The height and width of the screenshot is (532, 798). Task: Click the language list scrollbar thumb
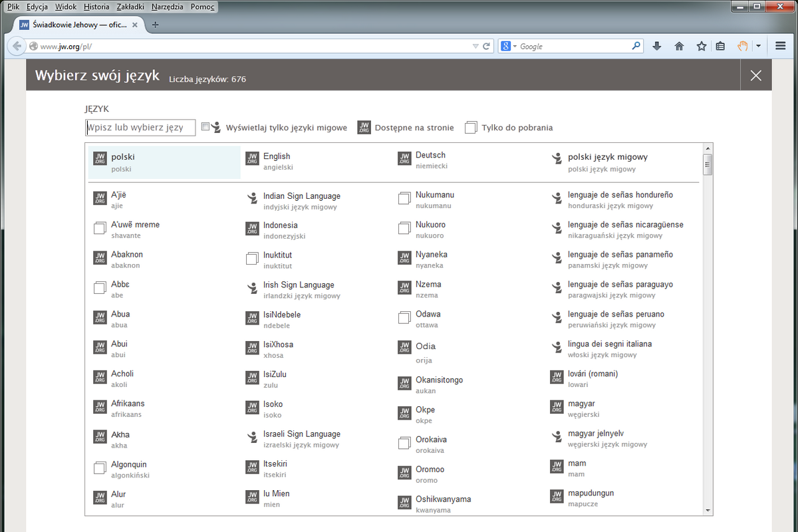[x=708, y=164]
